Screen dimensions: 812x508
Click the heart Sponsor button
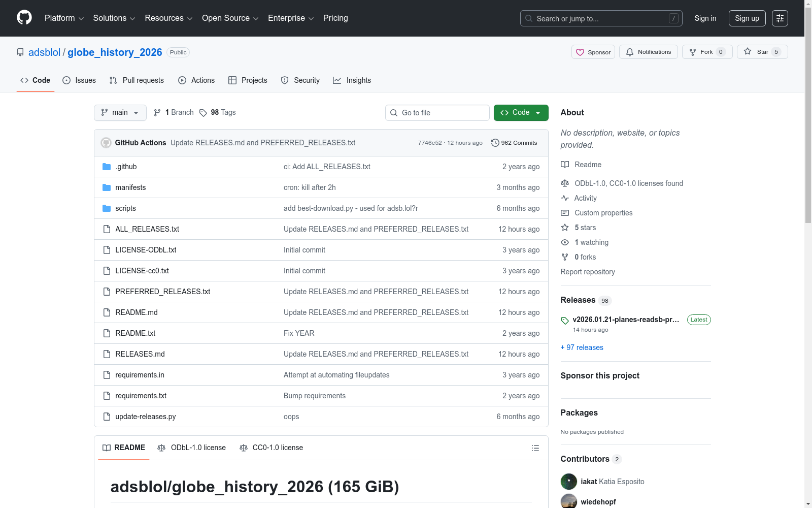click(593, 52)
